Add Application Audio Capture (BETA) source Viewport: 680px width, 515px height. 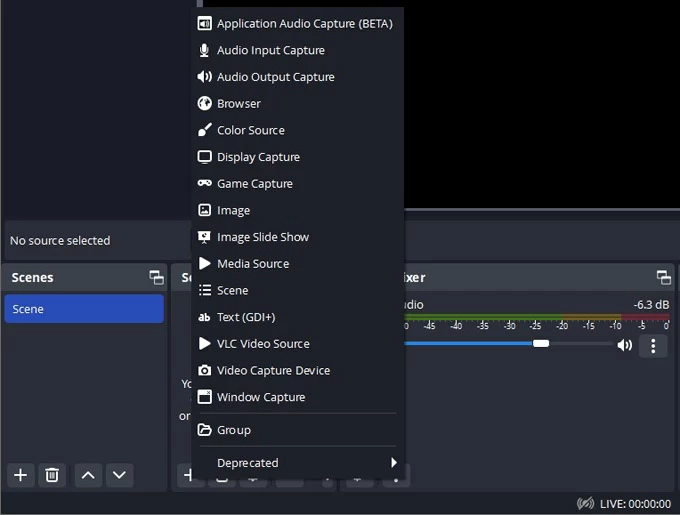[298, 23]
